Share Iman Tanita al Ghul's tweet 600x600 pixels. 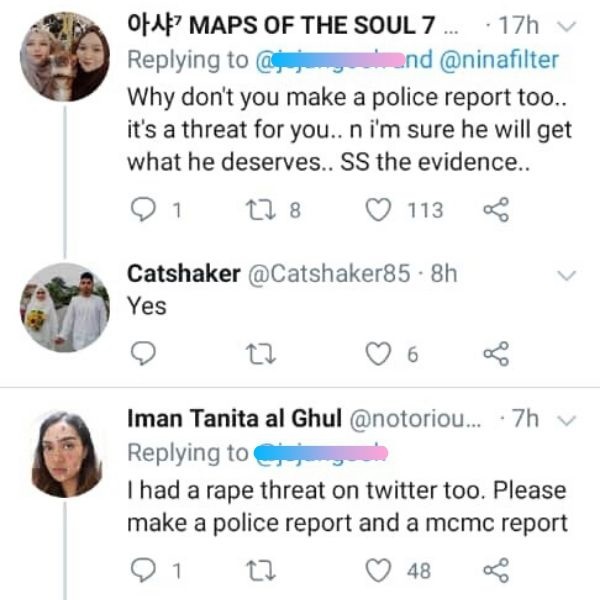click(x=494, y=570)
